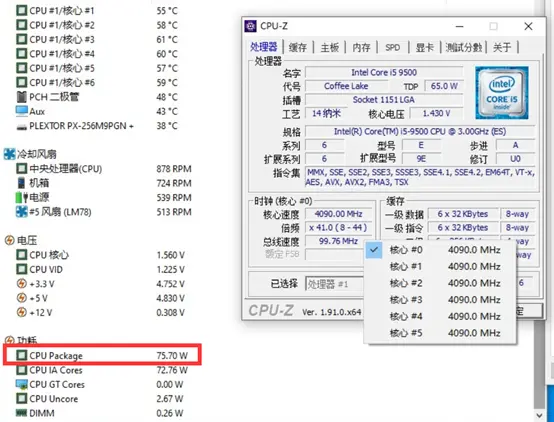Open the 关于 tab in CPU-Z
This screenshot has width=554, height=422.
point(502,47)
